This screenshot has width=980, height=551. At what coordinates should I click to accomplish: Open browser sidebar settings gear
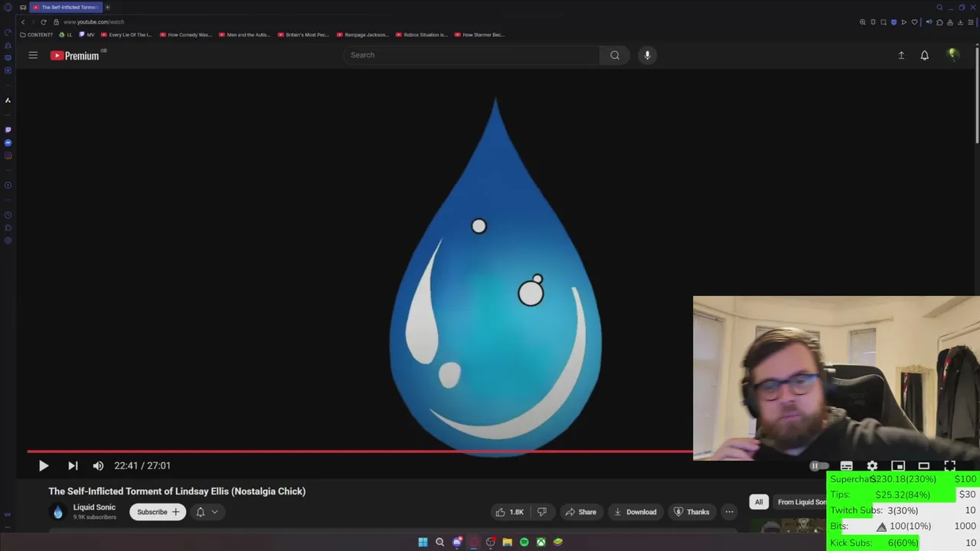pos(8,241)
